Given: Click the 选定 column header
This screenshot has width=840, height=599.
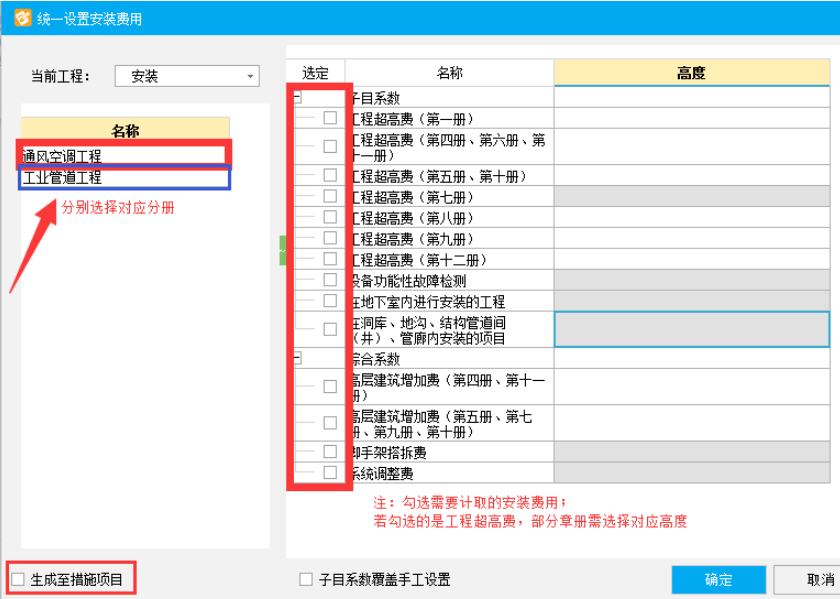Looking at the screenshot, I should click(x=316, y=73).
